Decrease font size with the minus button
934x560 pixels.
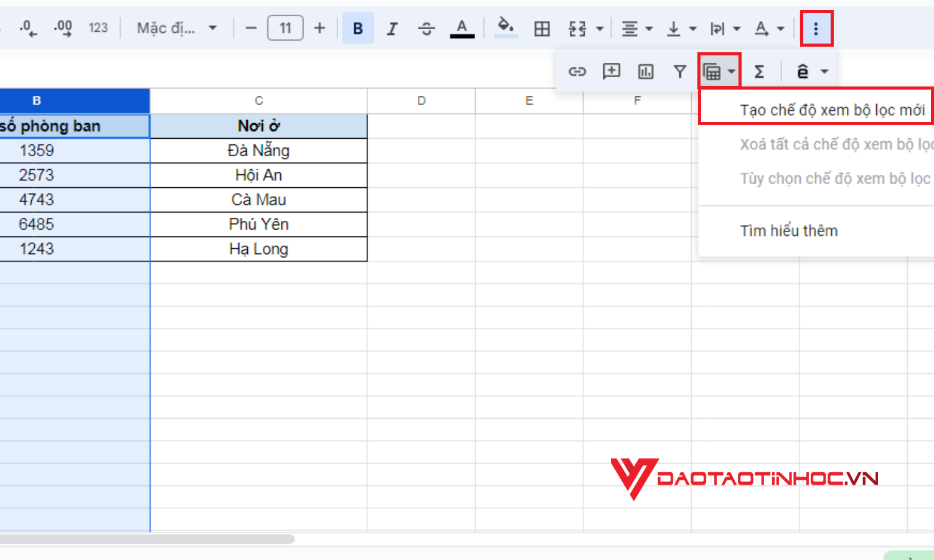click(250, 28)
